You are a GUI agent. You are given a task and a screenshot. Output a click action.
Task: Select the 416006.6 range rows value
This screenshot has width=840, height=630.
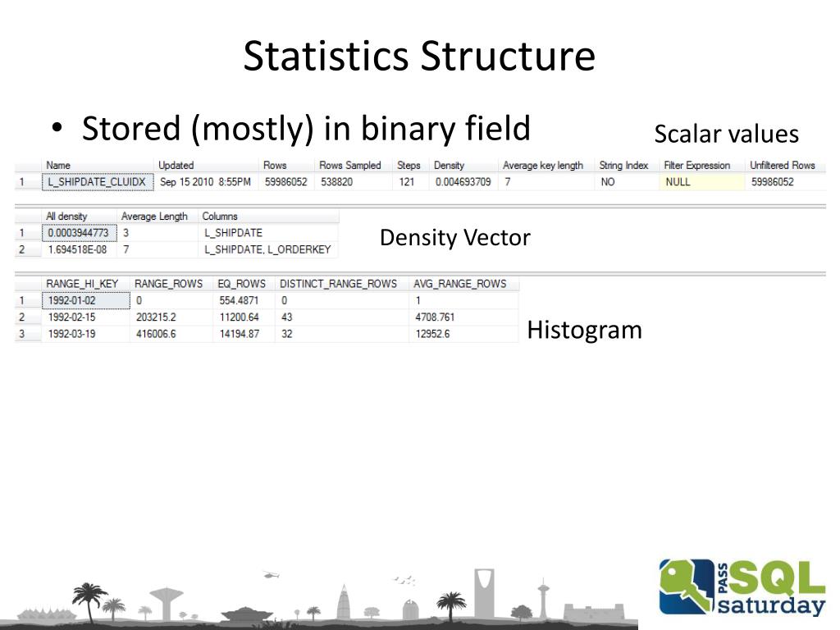[156, 333]
